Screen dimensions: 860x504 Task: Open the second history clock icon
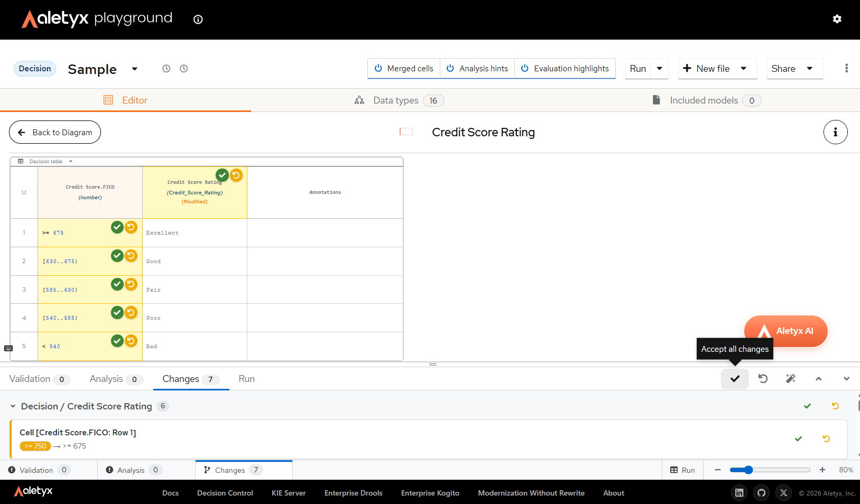pyautogui.click(x=184, y=69)
